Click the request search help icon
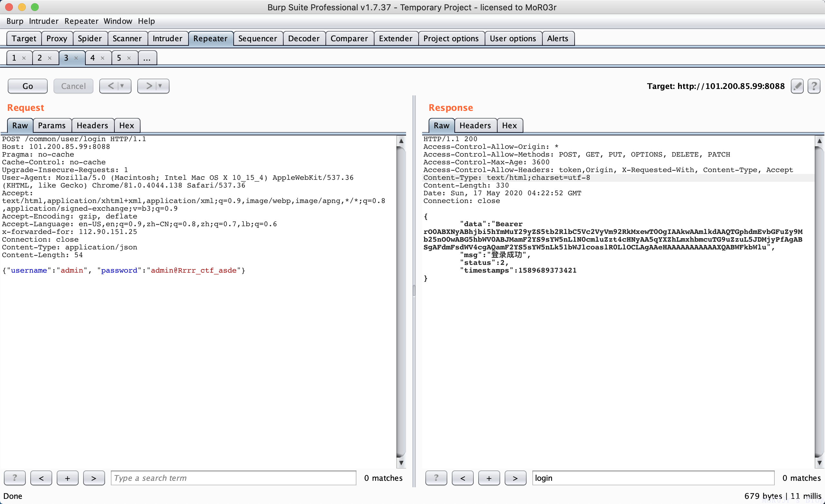This screenshot has height=504, width=825. point(15,478)
